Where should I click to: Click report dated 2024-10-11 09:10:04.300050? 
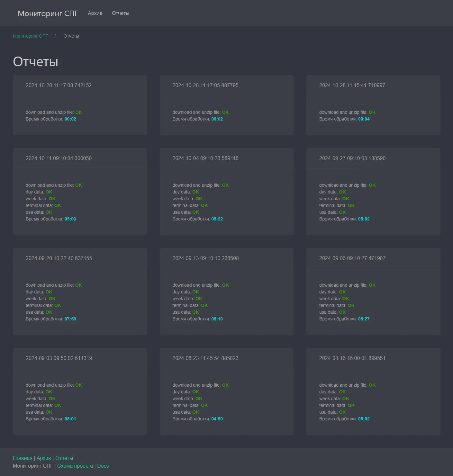point(59,158)
